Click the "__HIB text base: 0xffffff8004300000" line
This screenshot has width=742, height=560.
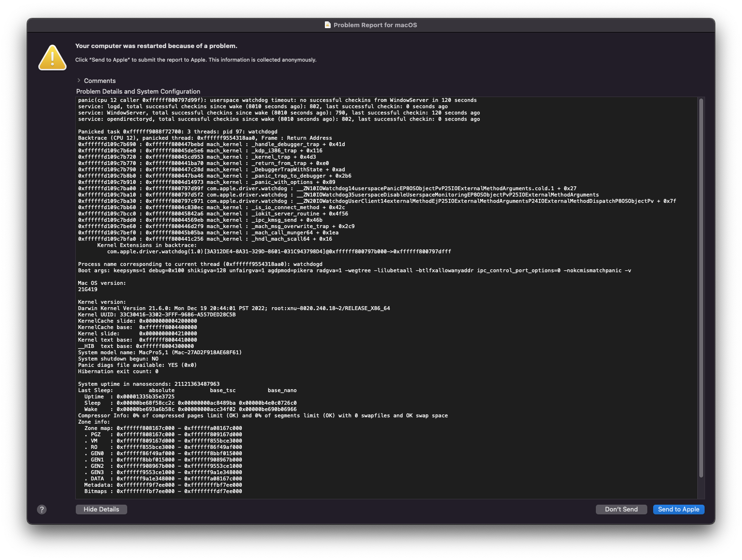point(136,346)
